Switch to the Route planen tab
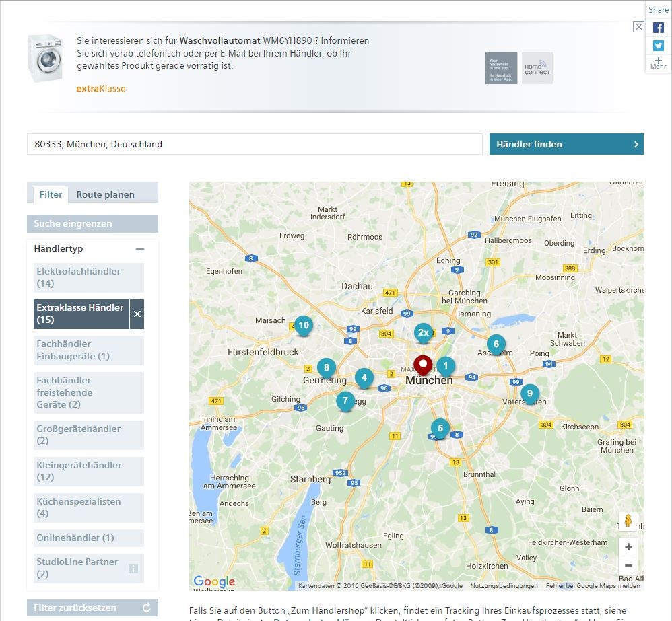This screenshot has width=672, height=621. click(x=106, y=194)
